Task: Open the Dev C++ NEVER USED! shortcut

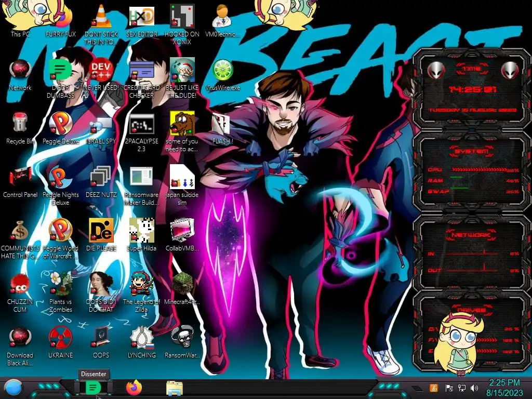Action: pos(101,74)
